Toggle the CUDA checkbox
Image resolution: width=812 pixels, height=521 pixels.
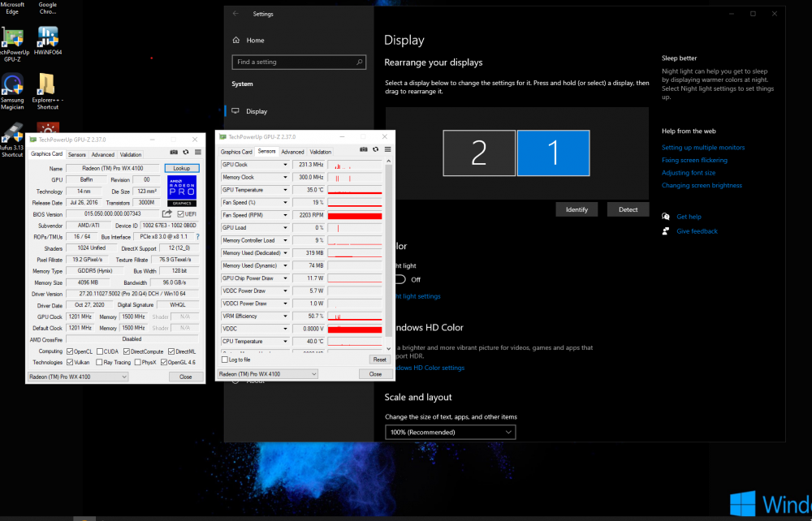(100, 351)
